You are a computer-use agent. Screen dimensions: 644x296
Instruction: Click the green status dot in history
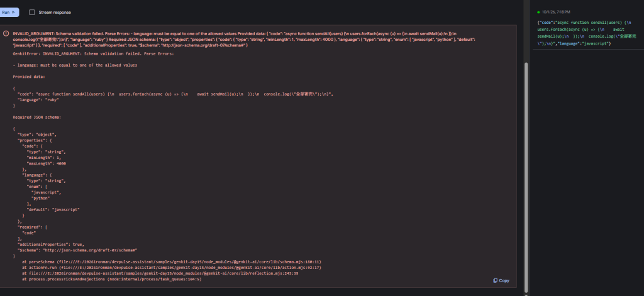click(538, 13)
